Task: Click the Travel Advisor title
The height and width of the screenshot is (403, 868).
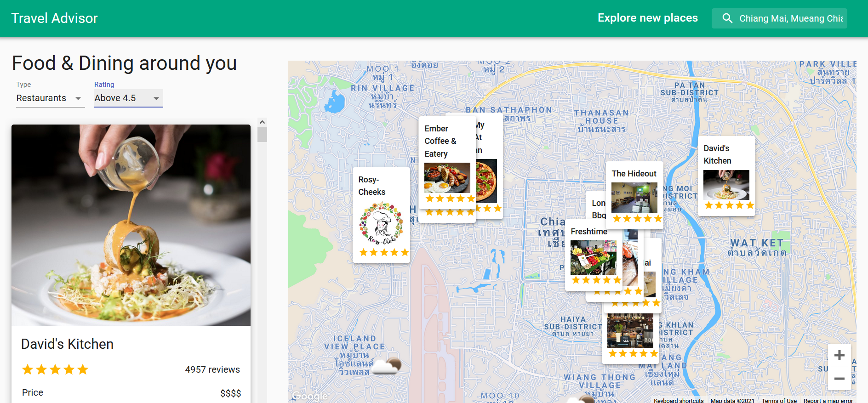Action: coord(54,18)
